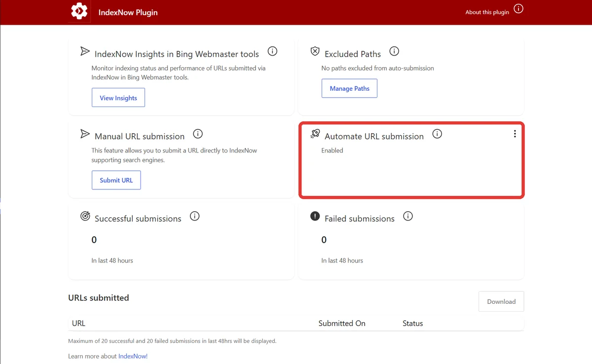This screenshot has width=592, height=364.
Task: Click the Download button
Action: [501, 301]
